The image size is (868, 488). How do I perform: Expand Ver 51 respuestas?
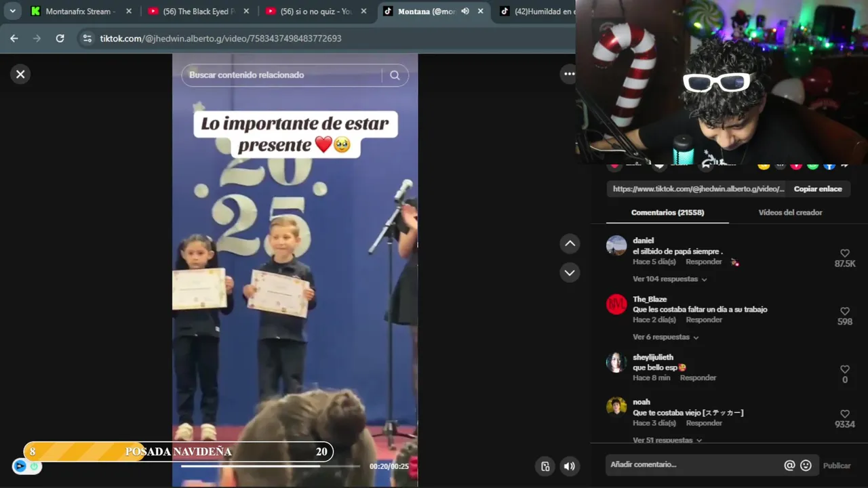point(667,440)
